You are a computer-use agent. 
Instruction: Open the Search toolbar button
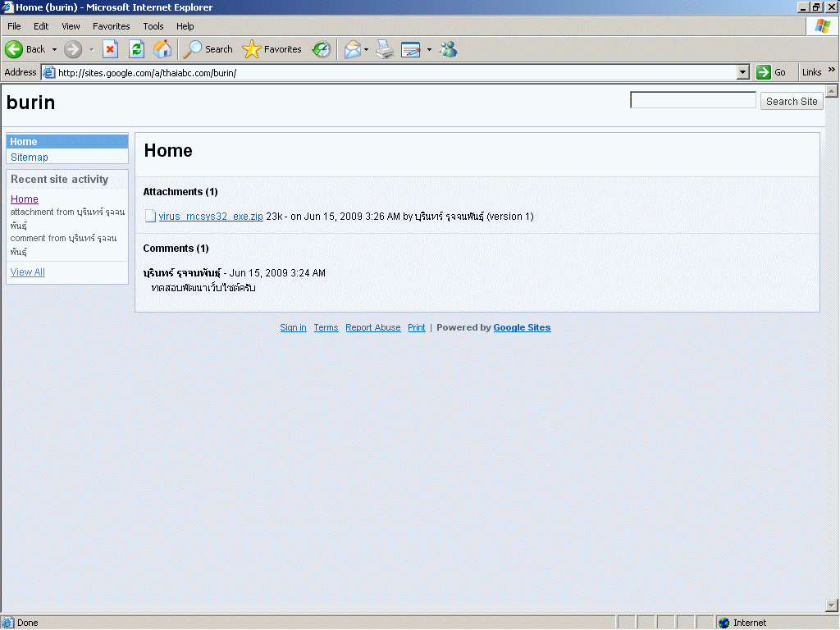(208, 49)
